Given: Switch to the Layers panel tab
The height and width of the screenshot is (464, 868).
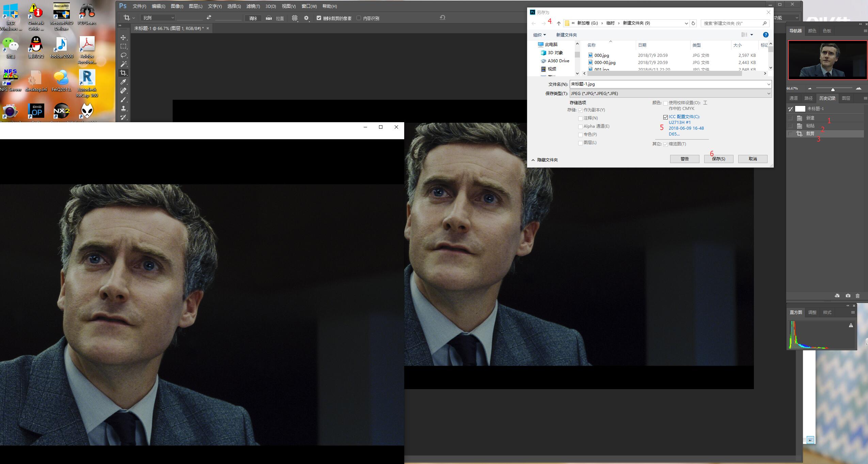Looking at the screenshot, I should 846,98.
